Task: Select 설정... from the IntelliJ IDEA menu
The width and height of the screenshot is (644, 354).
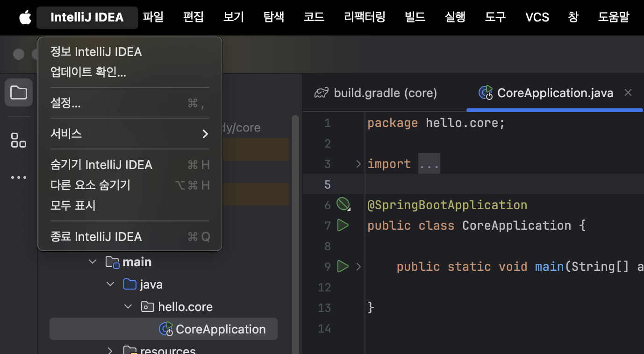Action: 65,104
